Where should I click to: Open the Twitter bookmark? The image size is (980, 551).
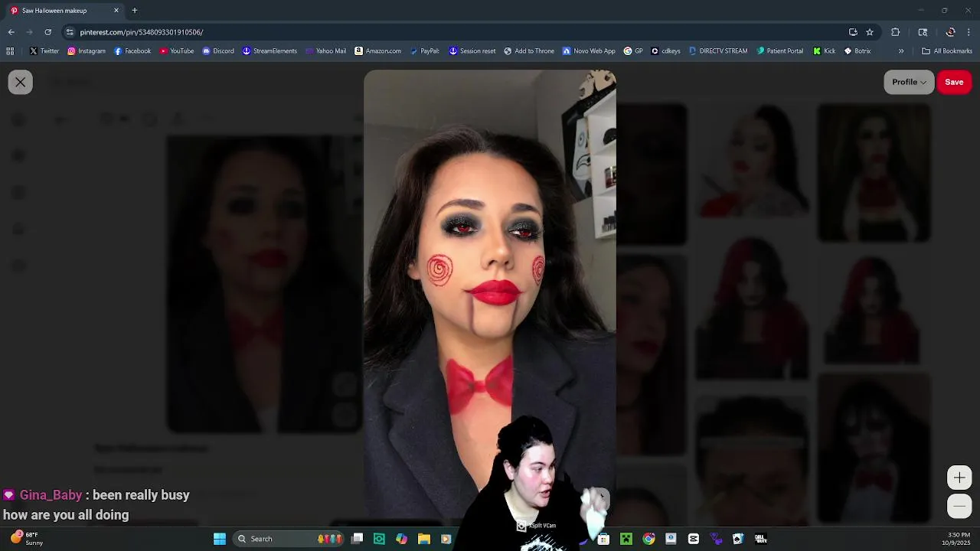[x=44, y=51]
